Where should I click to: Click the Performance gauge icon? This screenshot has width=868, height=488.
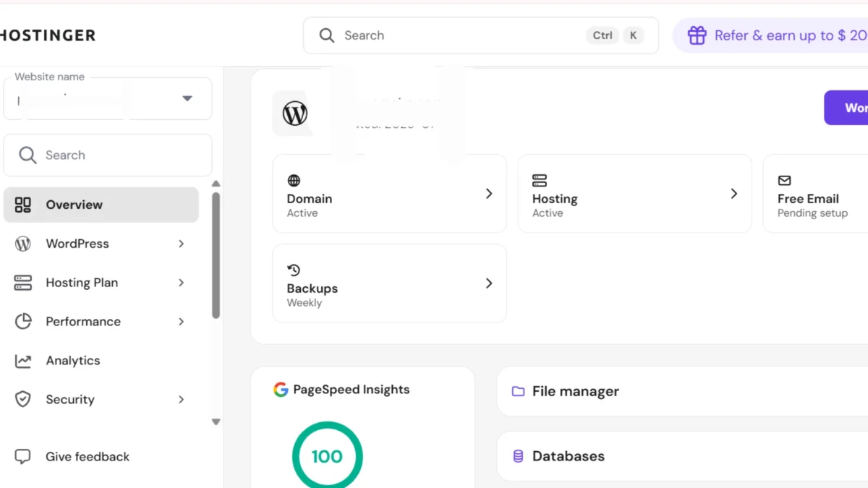pos(22,321)
